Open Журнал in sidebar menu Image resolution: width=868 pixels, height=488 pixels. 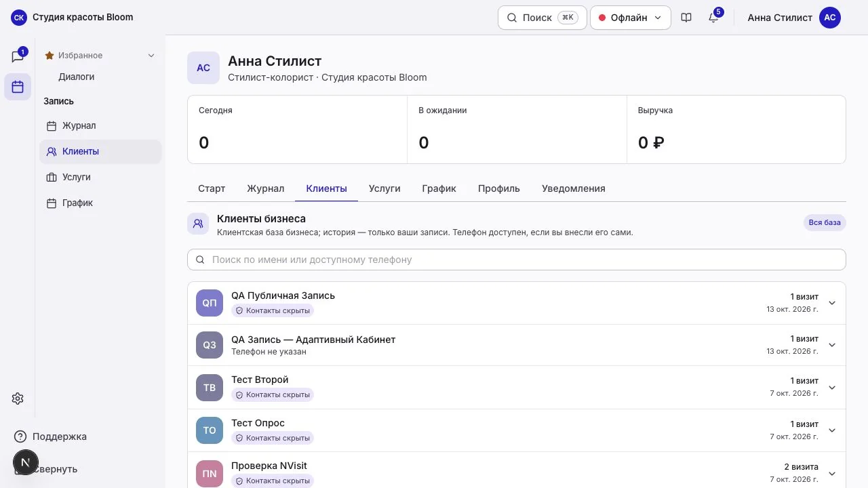click(x=100, y=125)
